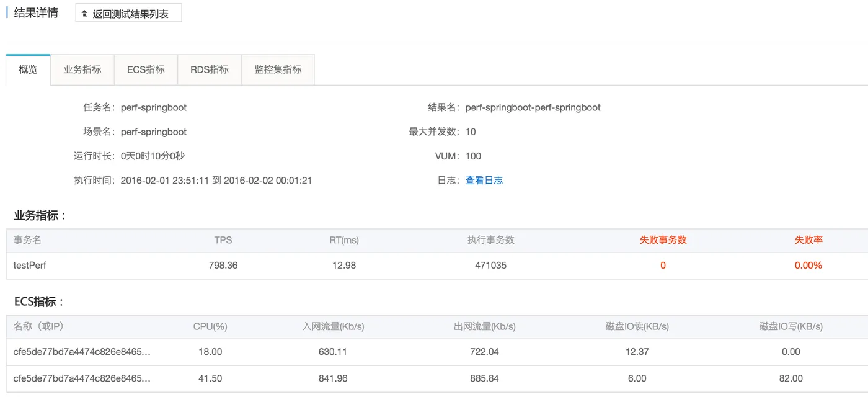Open the 查看日志 link
The width and height of the screenshot is (868, 402).
click(484, 181)
